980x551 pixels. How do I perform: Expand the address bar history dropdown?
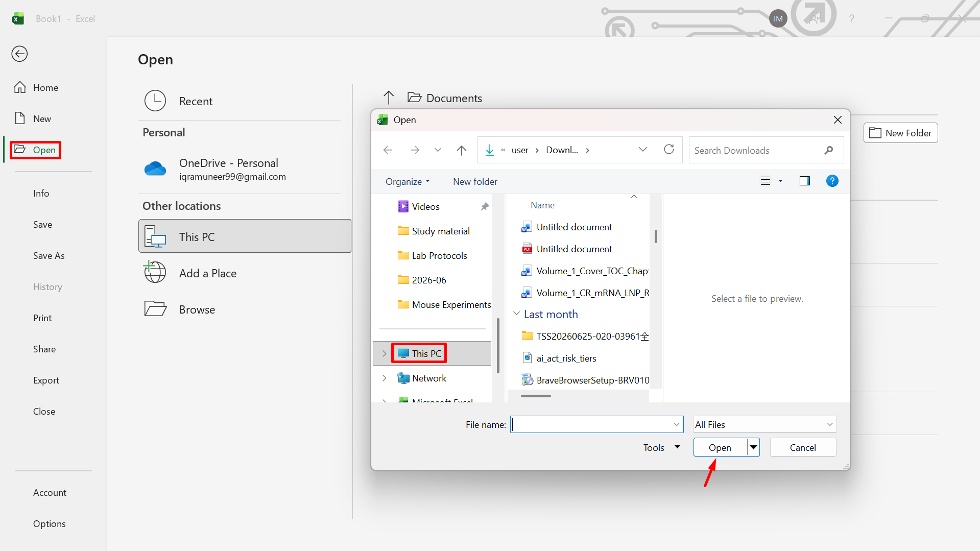pos(643,150)
